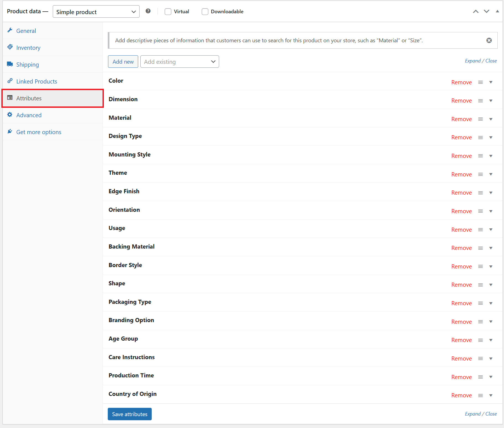This screenshot has width=504, height=428.
Task: Remove the Design Type attribute
Action: (x=461, y=137)
